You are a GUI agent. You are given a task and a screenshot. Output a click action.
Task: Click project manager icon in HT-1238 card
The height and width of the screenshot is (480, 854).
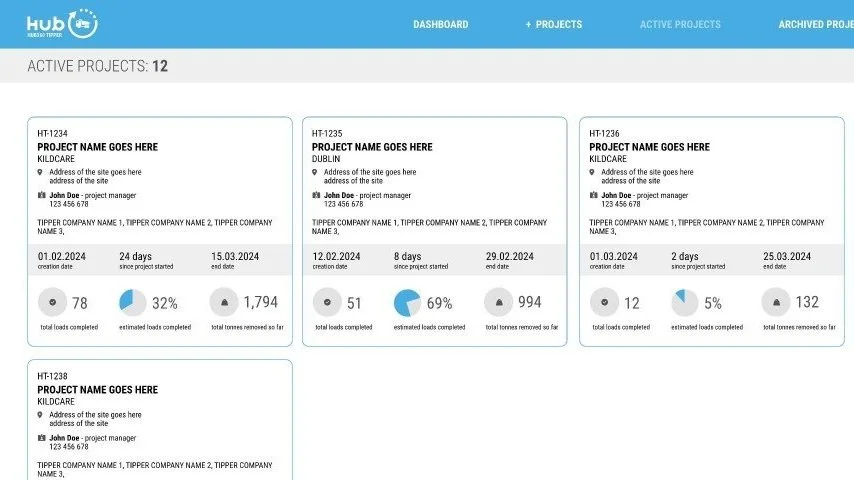[x=41, y=438]
